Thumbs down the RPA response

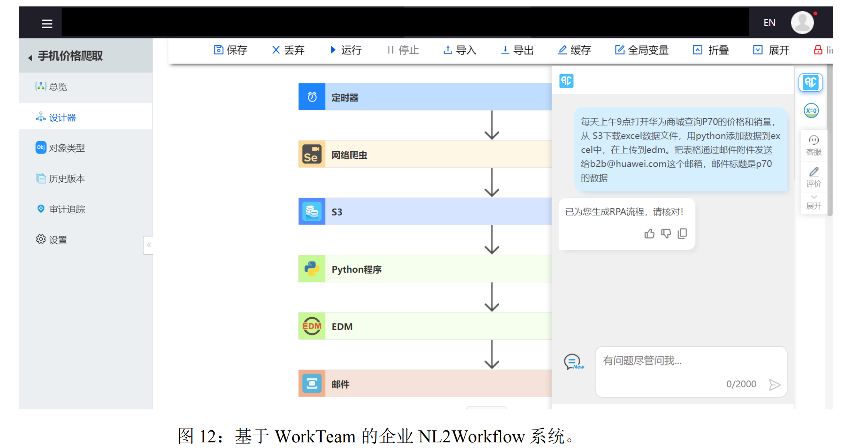click(666, 234)
